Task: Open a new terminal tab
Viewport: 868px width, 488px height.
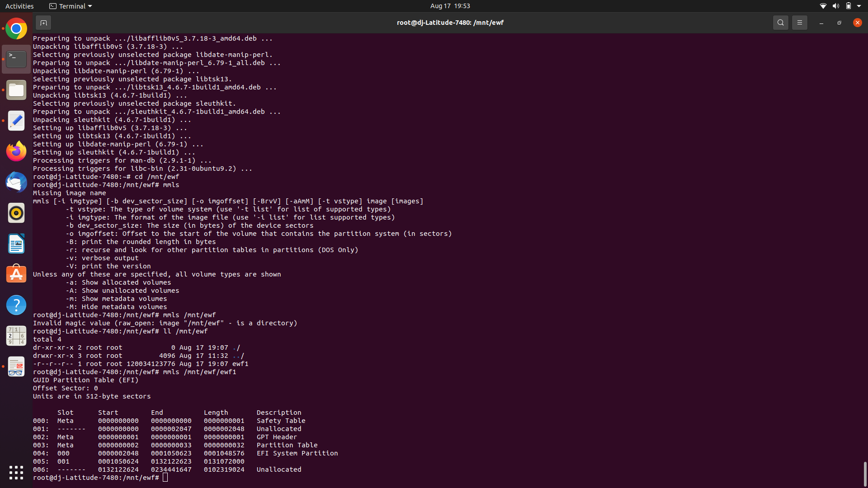Action: [x=43, y=23]
